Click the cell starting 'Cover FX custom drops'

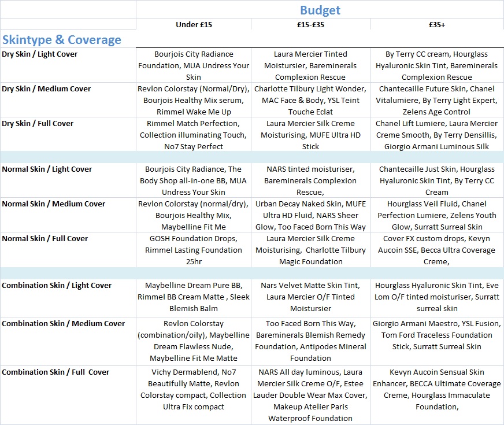(437, 250)
